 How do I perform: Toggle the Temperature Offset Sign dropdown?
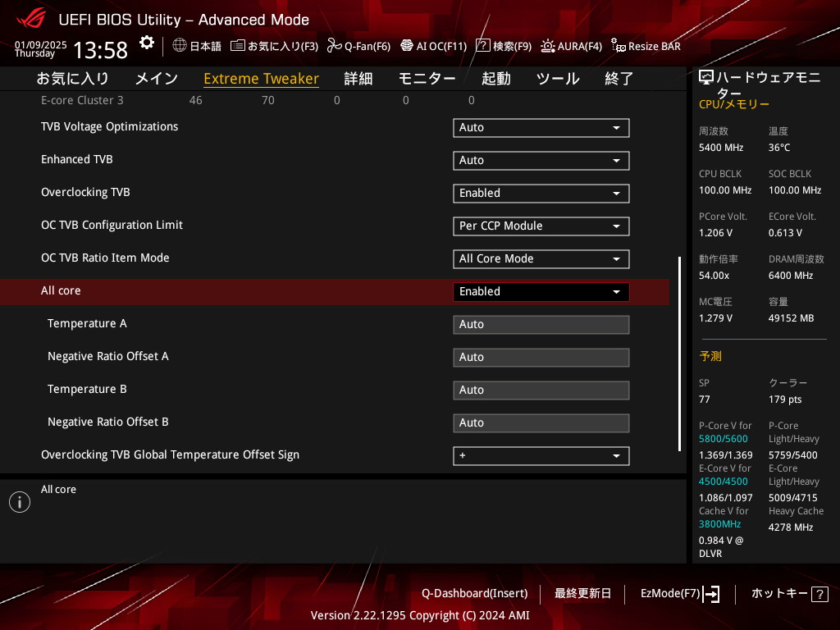pos(541,456)
